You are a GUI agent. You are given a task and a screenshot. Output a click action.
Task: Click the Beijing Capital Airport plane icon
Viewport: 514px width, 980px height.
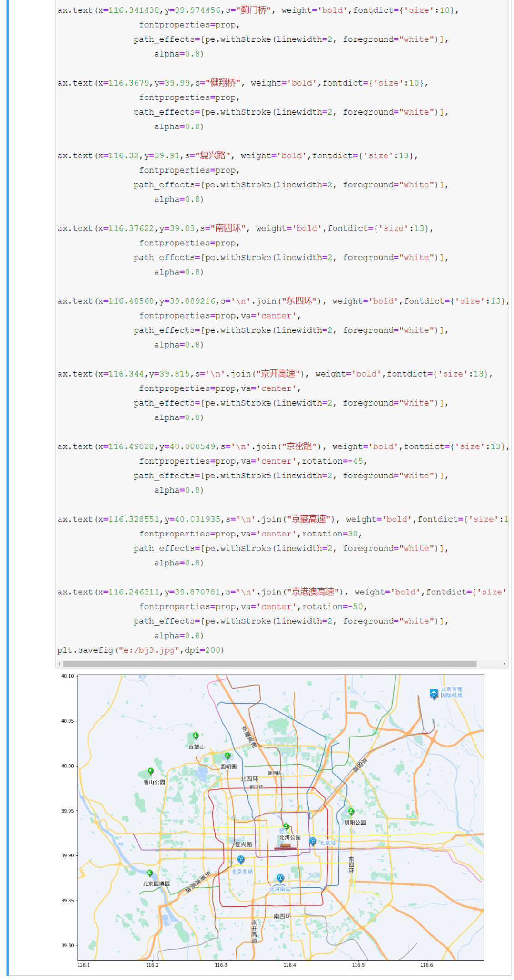[434, 694]
